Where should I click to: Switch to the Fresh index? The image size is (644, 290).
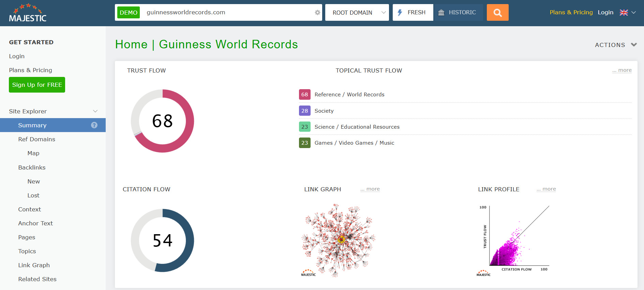pyautogui.click(x=413, y=13)
